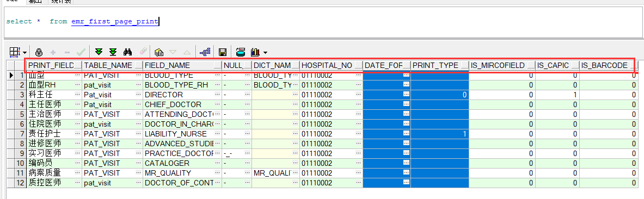644x199 pixels.
Task: Click the PRINT_TYPE column sort box
Action: tap(464, 66)
